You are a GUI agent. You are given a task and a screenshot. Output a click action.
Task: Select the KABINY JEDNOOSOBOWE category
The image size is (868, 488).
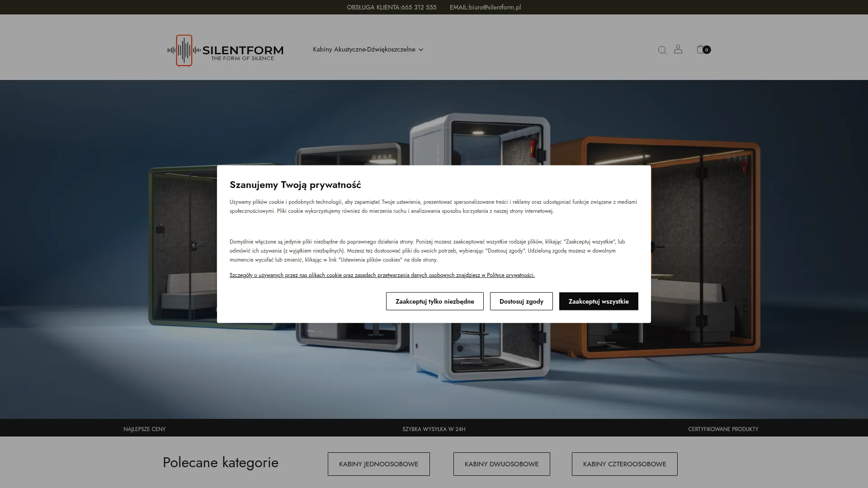[378, 464]
